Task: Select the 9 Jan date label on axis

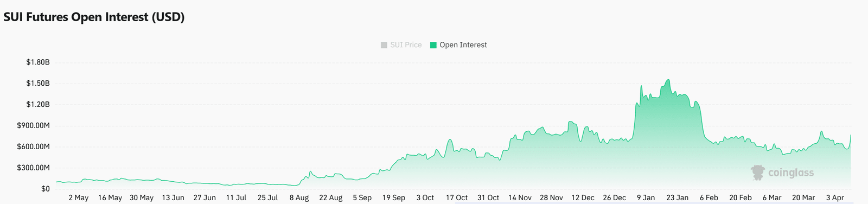Action: (646, 198)
